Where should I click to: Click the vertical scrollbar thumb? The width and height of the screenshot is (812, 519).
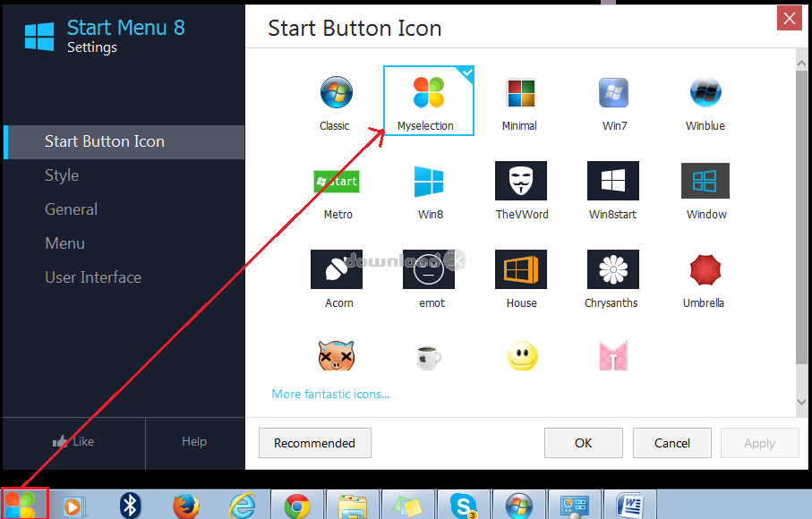point(801,217)
